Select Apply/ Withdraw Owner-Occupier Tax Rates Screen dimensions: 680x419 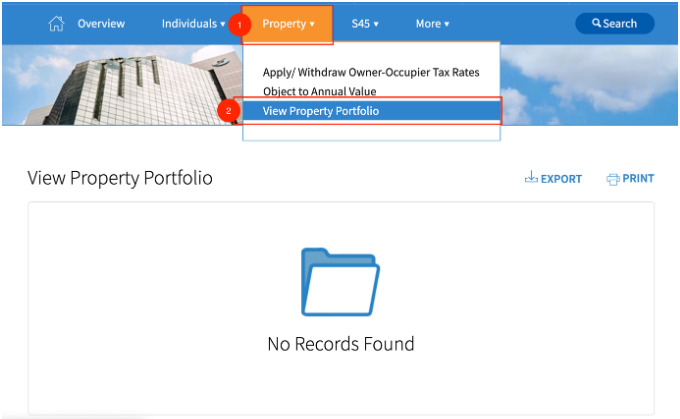click(x=371, y=72)
